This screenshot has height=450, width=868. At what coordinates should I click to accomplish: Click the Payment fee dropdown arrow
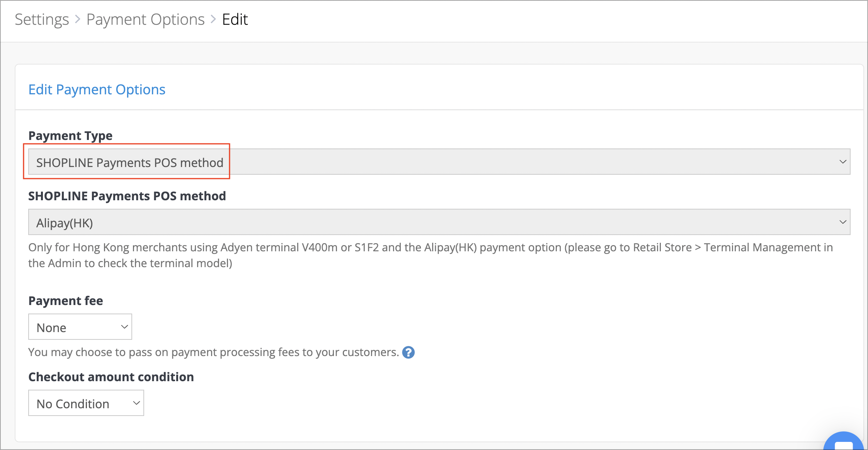coord(124,327)
